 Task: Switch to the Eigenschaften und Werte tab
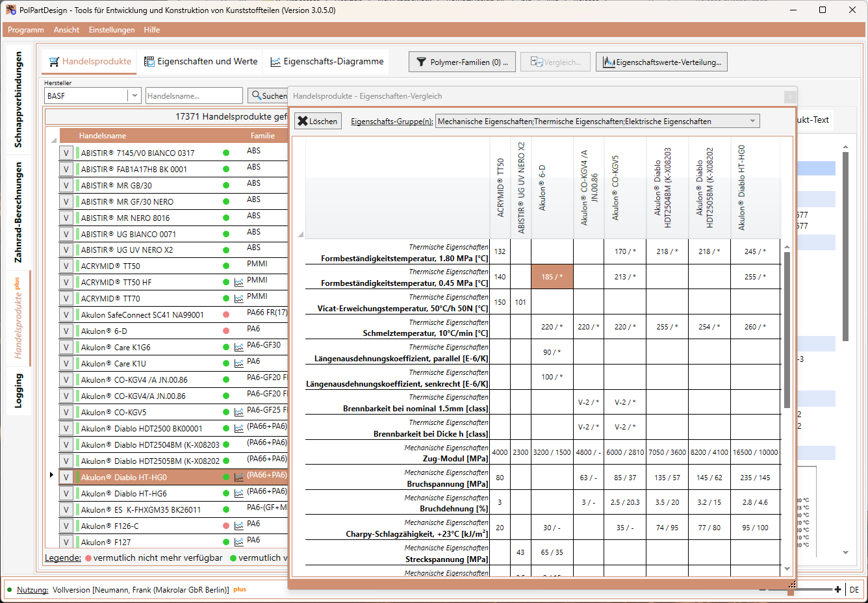[x=201, y=62]
